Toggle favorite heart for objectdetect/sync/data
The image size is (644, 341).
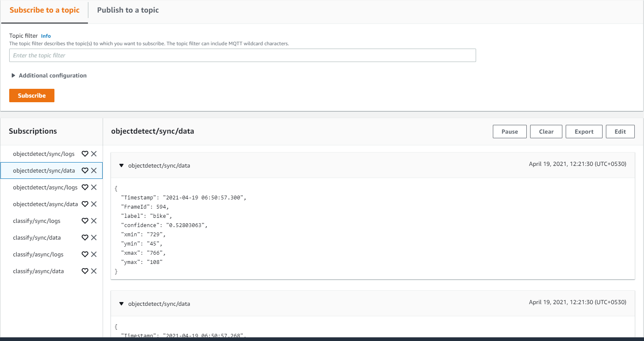85,170
